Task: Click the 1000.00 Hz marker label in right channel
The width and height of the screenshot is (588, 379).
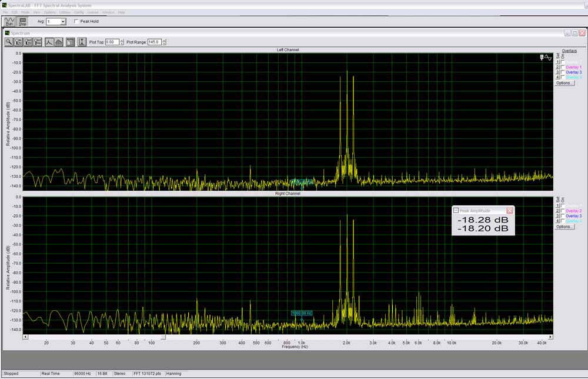Action: tap(302, 313)
